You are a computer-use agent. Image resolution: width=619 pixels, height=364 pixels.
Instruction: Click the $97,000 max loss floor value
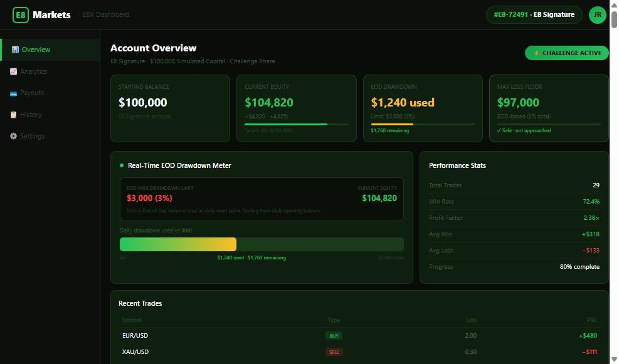tap(518, 103)
